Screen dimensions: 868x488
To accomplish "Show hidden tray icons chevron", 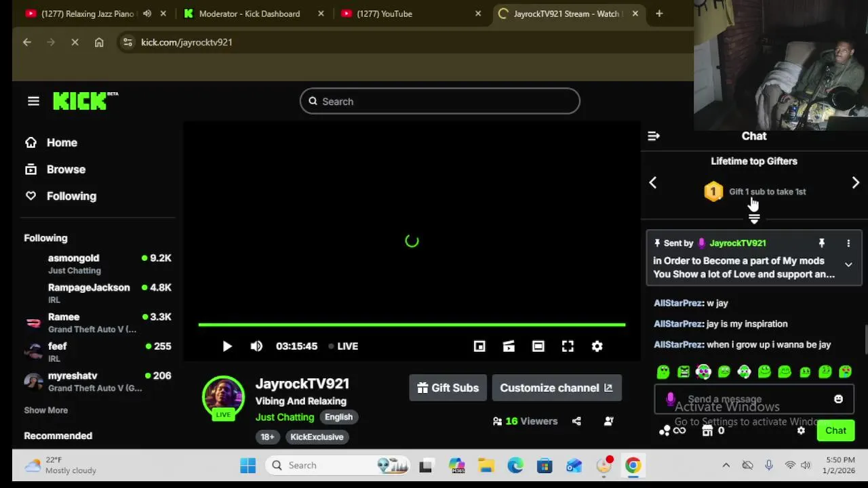I will point(726,466).
